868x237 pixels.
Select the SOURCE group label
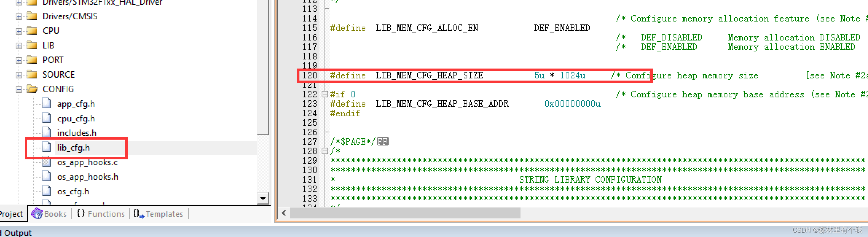[59, 75]
